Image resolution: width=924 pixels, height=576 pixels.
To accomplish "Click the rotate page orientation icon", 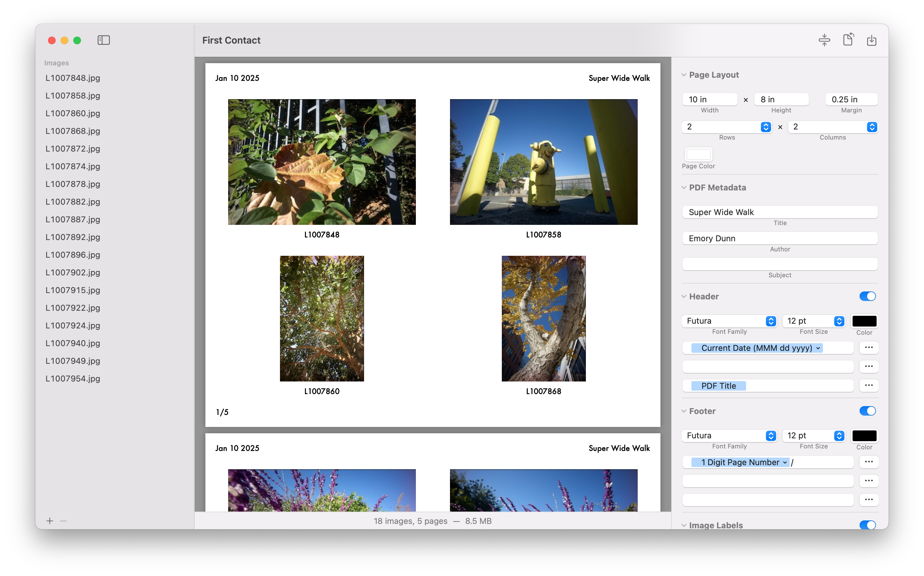I will point(848,39).
